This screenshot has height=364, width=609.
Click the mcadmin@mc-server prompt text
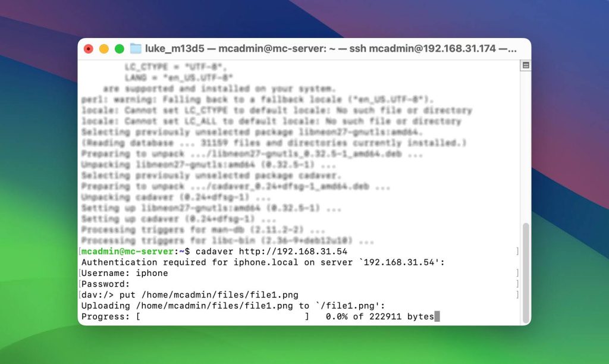(127, 252)
